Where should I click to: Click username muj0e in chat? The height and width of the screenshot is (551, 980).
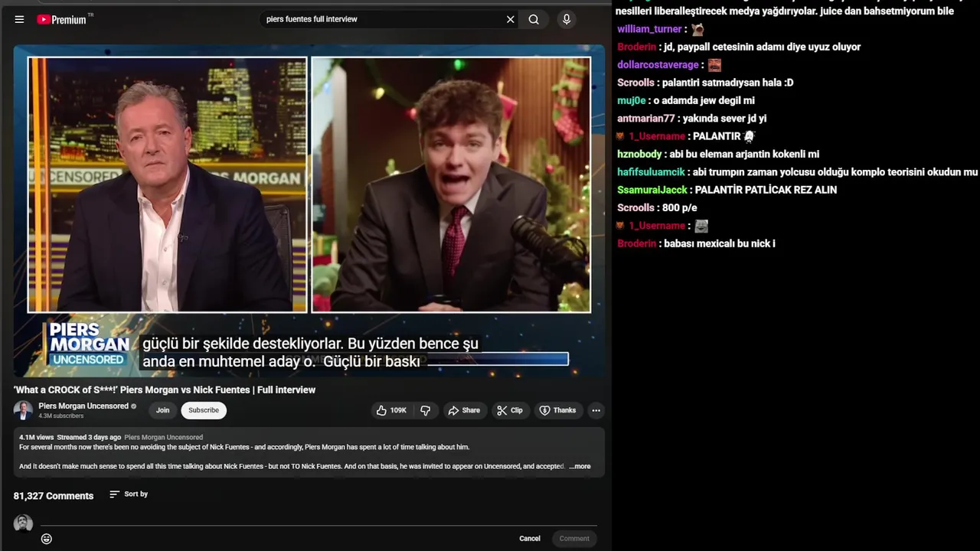(x=632, y=100)
